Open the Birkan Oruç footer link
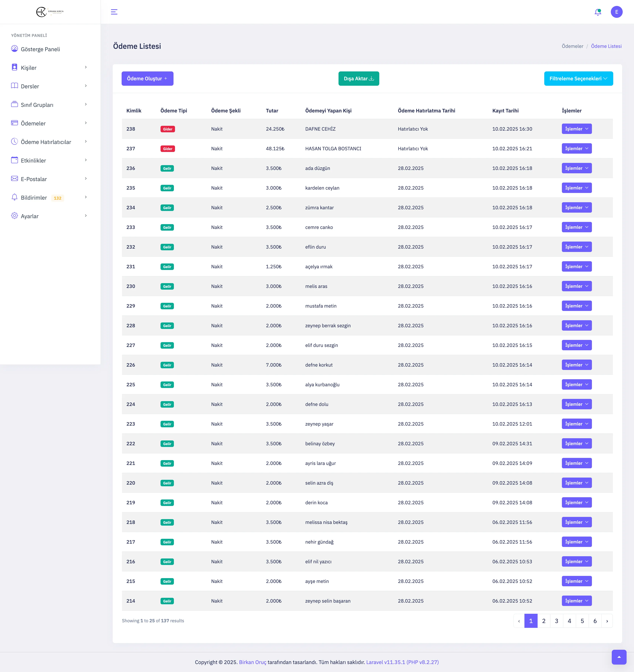The image size is (634, 672). click(x=252, y=662)
